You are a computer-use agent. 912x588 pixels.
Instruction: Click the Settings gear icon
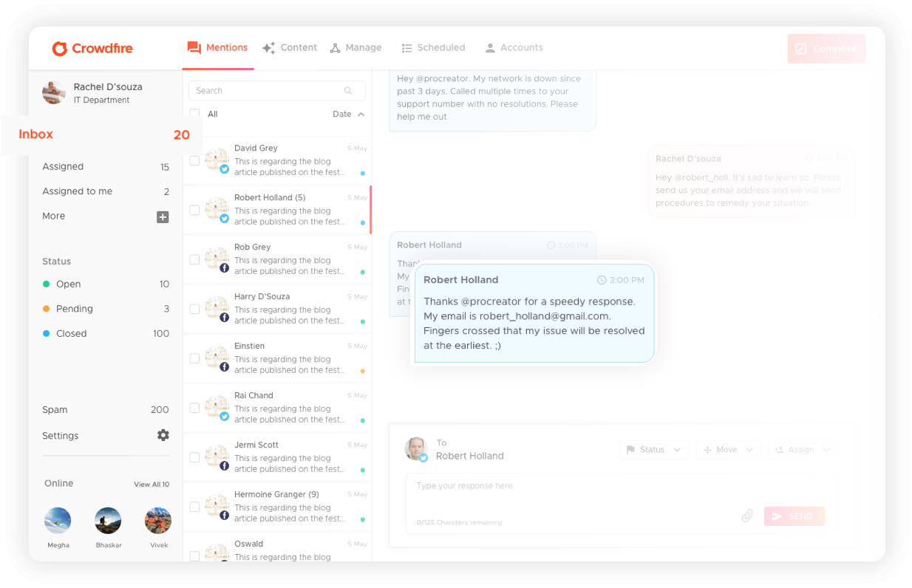coord(163,435)
